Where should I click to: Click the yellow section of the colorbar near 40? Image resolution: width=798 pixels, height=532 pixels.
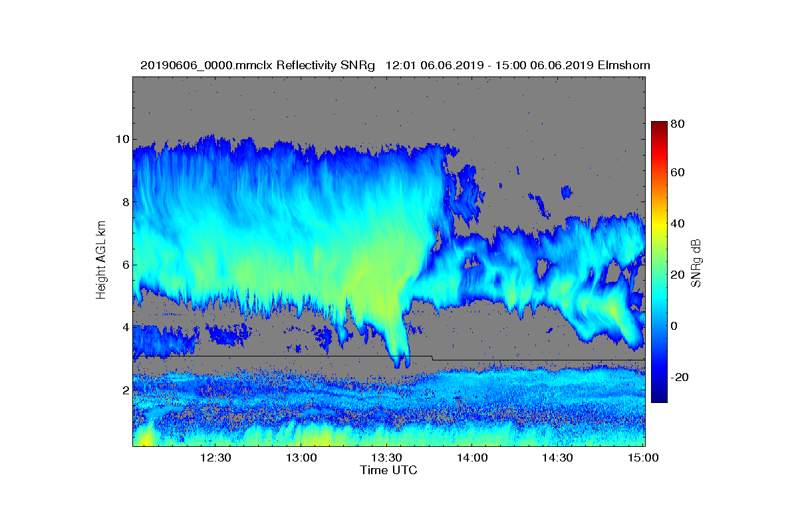click(x=659, y=225)
